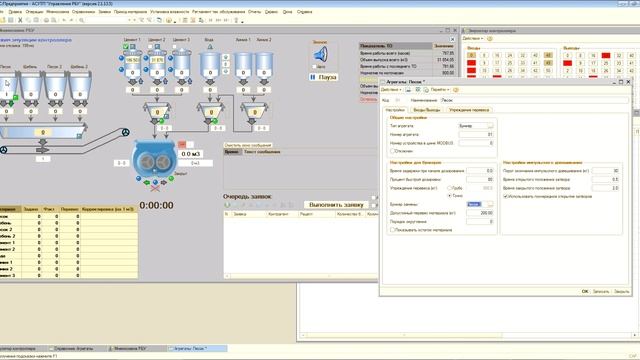Open the Бункер замены selection button

point(490,204)
